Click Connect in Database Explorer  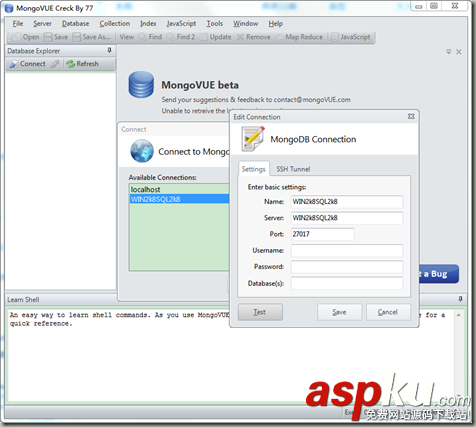[27, 64]
